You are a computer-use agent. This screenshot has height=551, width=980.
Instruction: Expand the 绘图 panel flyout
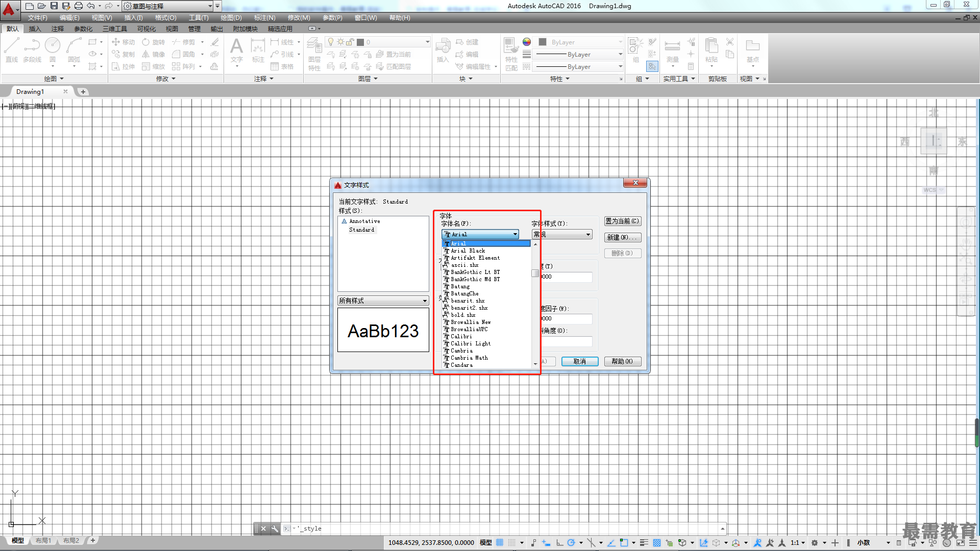point(54,79)
